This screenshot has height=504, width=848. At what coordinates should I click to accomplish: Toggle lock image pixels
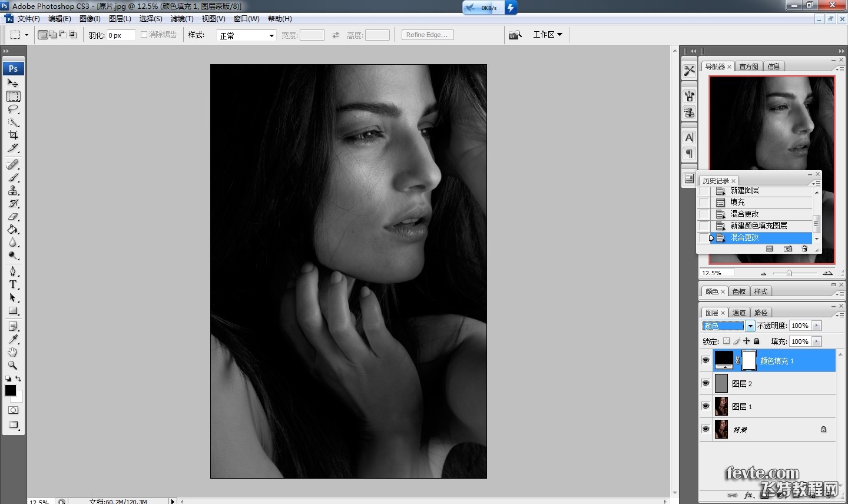coord(736,341)
